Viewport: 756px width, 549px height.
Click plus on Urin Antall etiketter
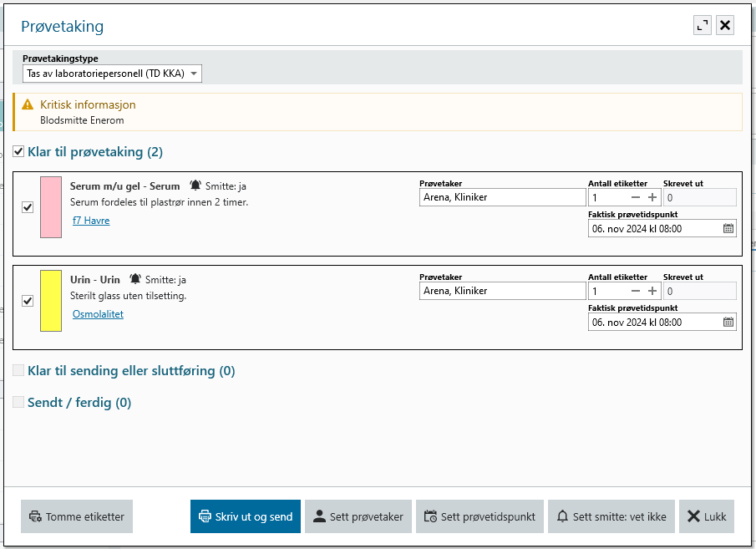(x=652, y=291)
